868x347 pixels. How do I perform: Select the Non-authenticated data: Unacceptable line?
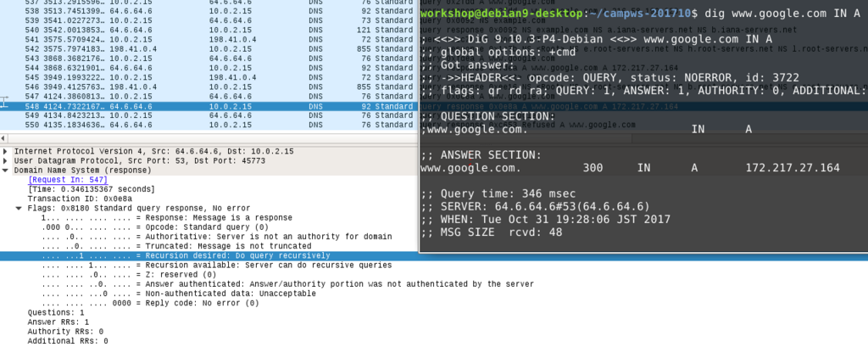178,294
